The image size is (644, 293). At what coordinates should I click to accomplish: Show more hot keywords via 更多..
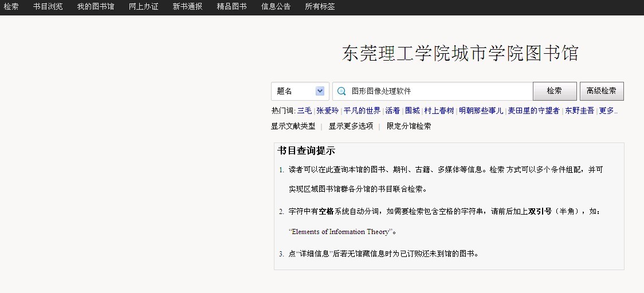(x=608, y=111)
